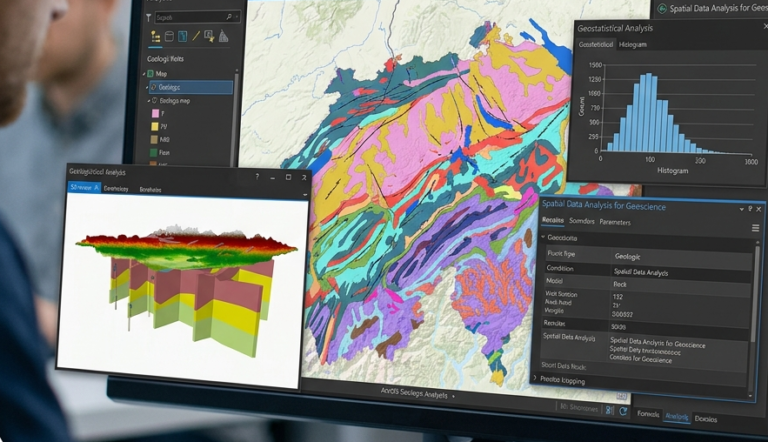The height and width of the screenshot is (442, 768).
Task: Click the filter funnel icon in Contents pane
Action: (148, 18)
